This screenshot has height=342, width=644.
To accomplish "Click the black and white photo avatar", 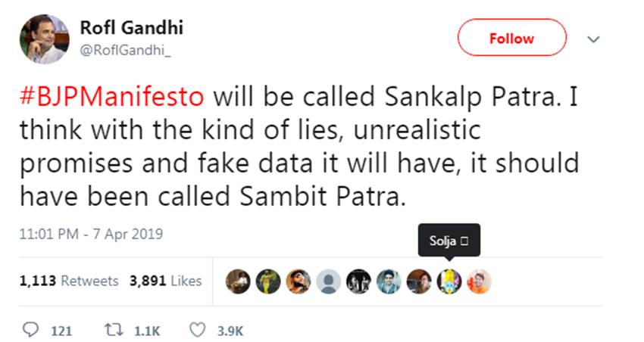I will coord(358,281).
